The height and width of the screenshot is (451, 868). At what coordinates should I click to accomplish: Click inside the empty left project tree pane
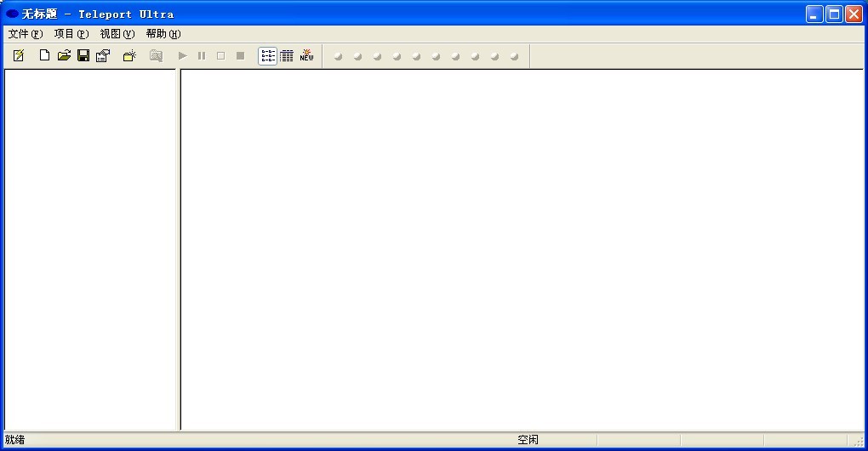coord(90,247)
